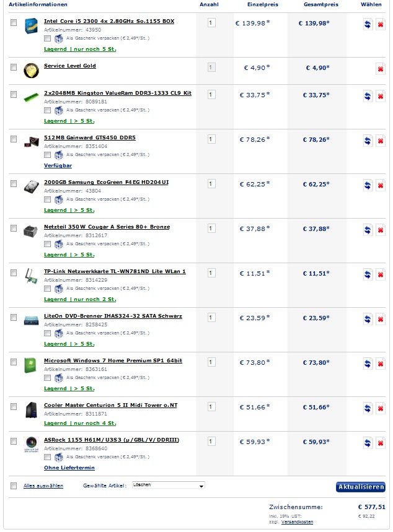Screen dimensions: 393x532
Task: Click the quantity field for Samsung EcoGreen
Action: (x=211, y=184)
